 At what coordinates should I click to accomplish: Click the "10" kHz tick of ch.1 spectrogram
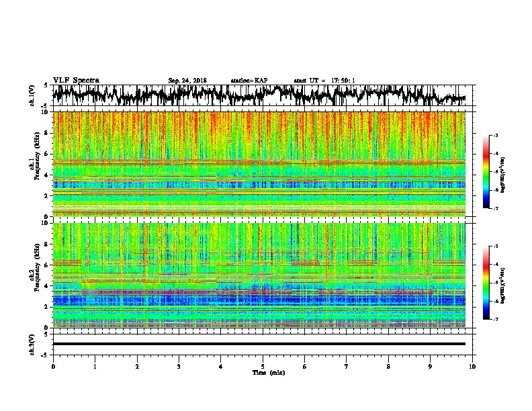[45, 112]
